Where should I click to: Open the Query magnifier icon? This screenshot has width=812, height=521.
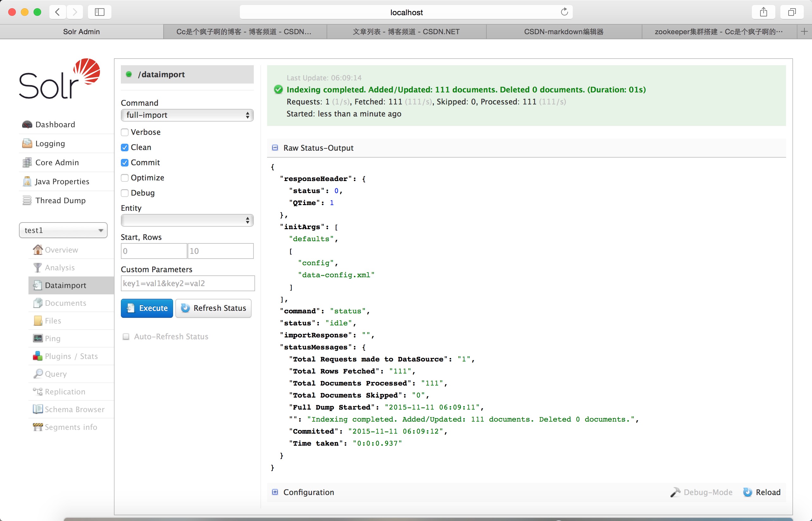tap(38, 374)
